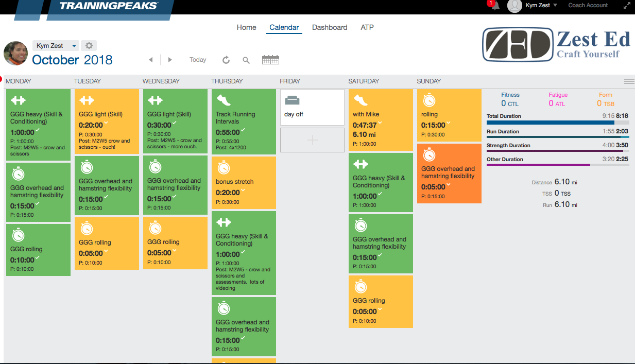Click the completion checkmark on with Mike run
Viewport: 635px width, 364px height.
[x=380, y=124]
